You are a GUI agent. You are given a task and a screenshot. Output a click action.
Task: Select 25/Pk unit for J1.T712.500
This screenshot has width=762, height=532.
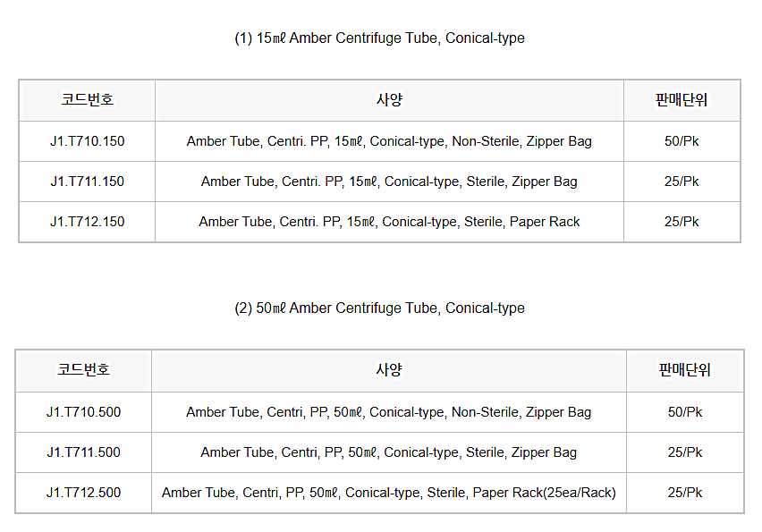684,493
